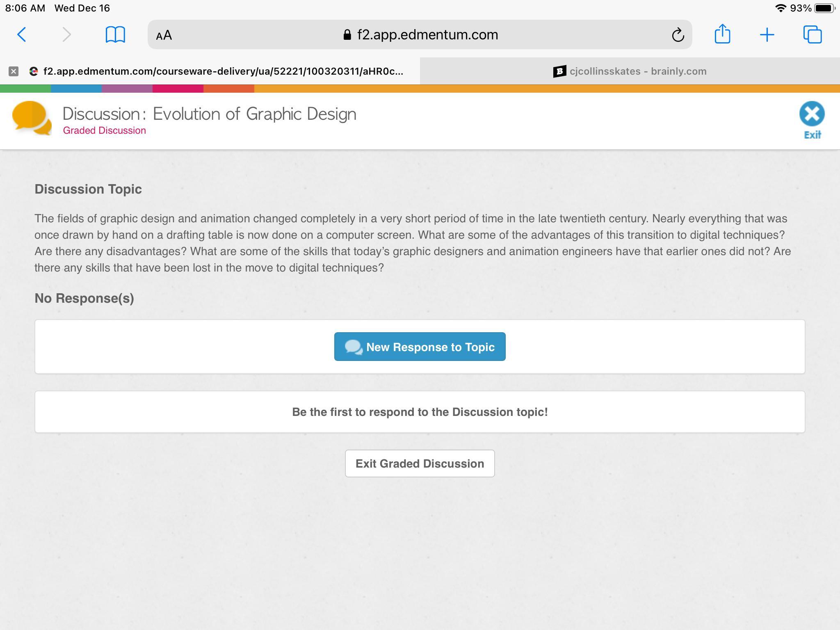The height and width of the screenshot is (630, 840).
Task: Click the blue Exit circle icon
Action: [x=812, y=114]
